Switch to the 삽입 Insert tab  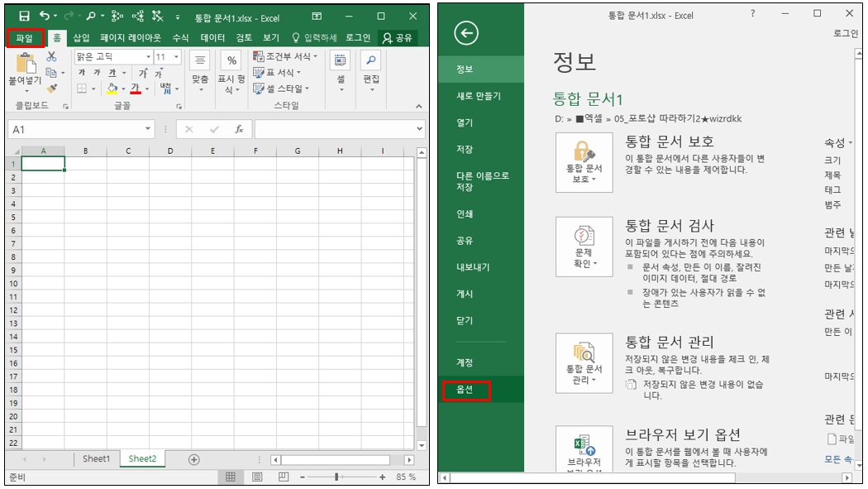[81, 38]
